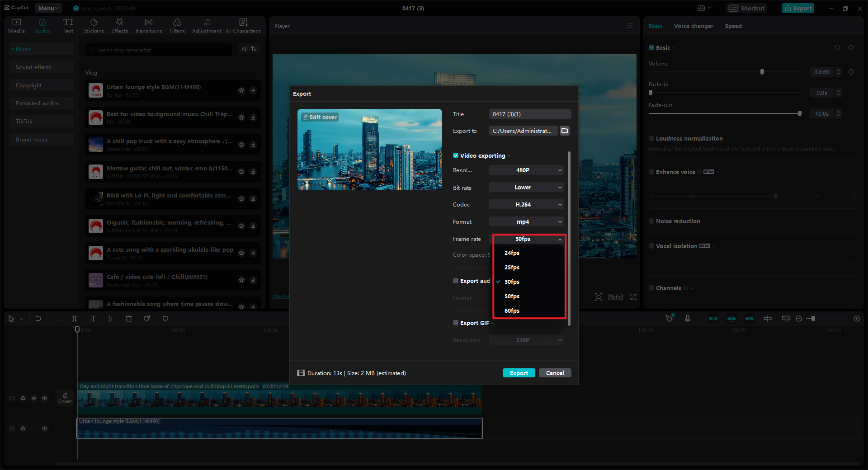Open the export Resolution dropdown showing 480P
The width and height of the screenshot is (868, 470).
526,170
